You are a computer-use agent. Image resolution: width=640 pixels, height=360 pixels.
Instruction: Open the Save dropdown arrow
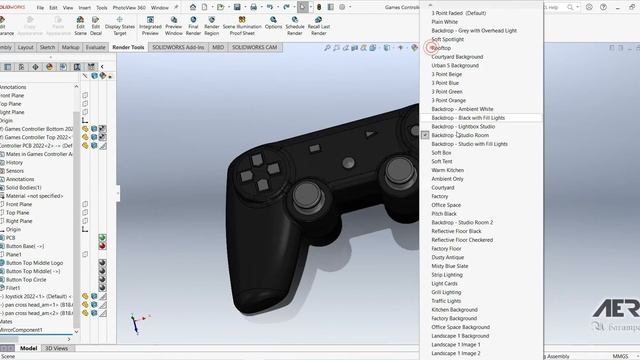click(244, 7)
